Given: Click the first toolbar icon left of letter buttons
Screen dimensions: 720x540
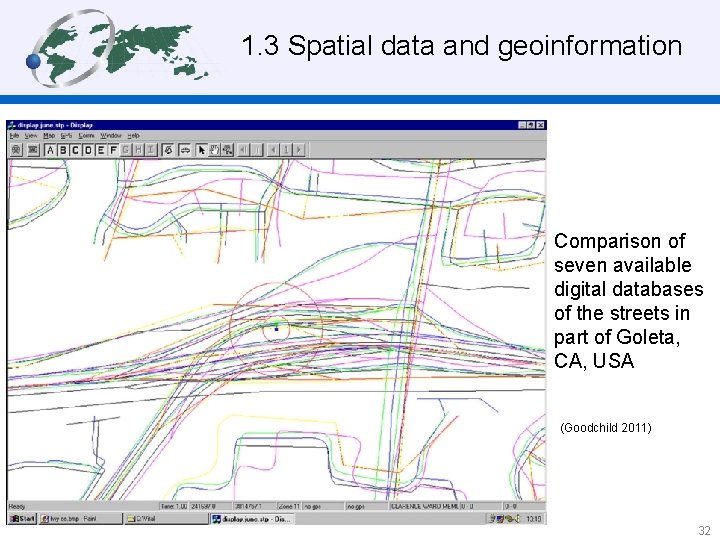Looking at the screenshot, I should pos(17,150).
